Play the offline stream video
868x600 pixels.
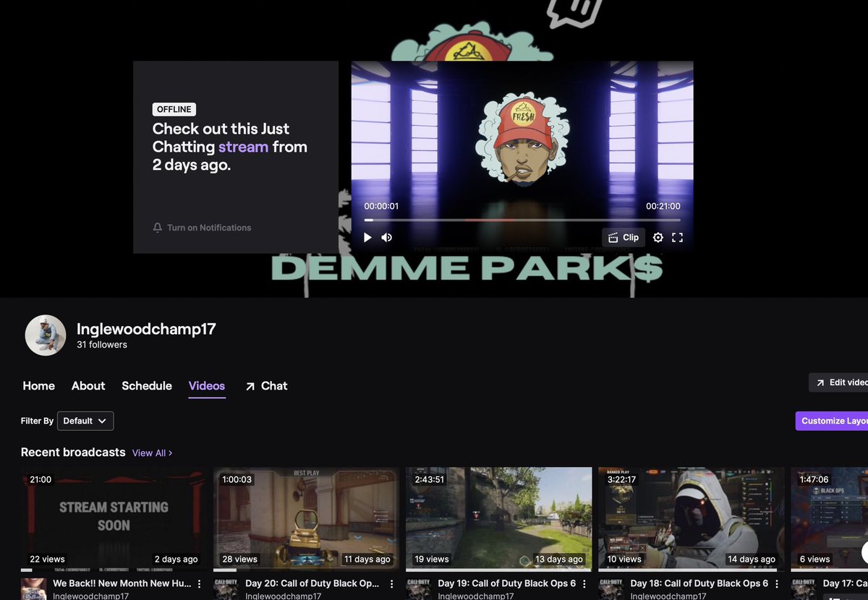click(367, 237)
